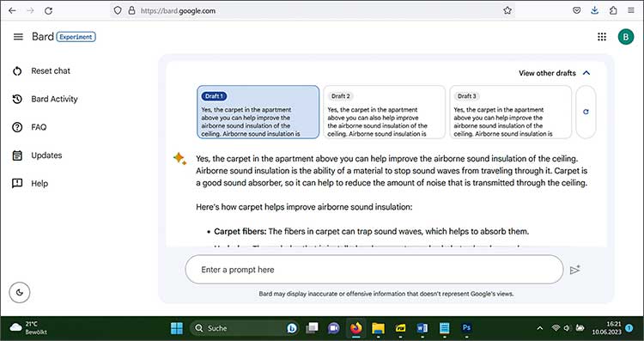Reload the page with the refresh button

tap(48, 10)
